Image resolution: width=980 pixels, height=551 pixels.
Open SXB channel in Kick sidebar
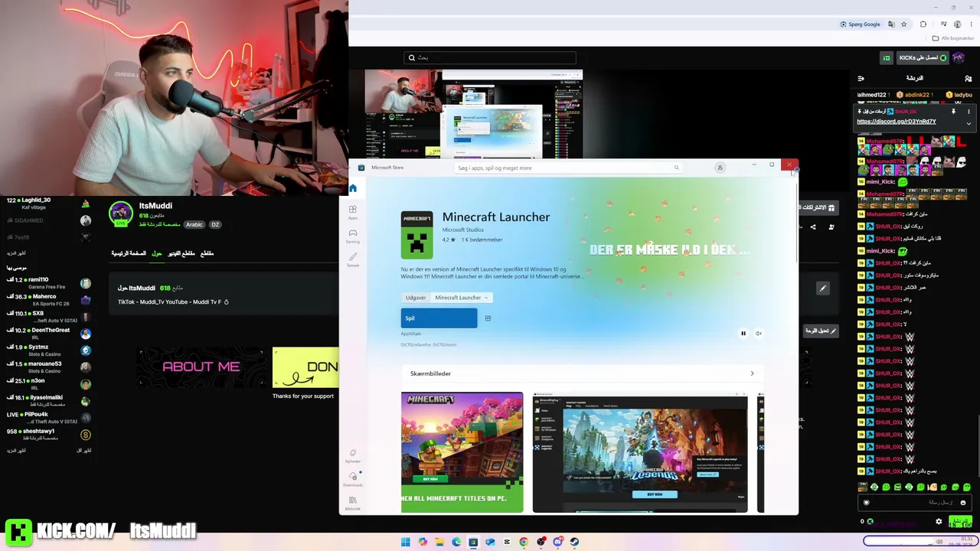[x=48, y=317]
